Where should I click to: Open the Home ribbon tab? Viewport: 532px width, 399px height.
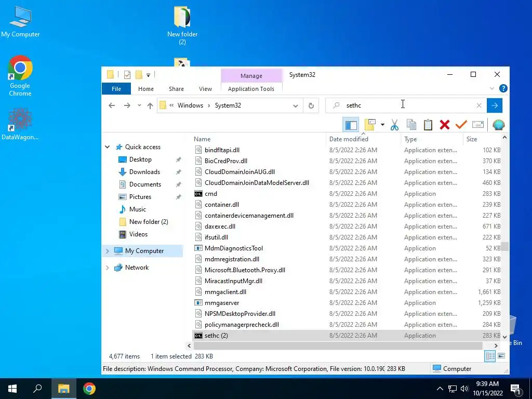click(x=146, y=89)
